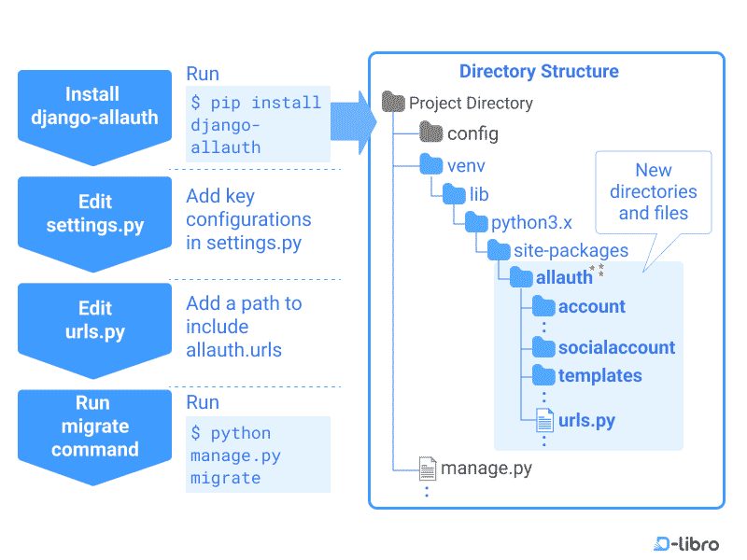The height and width of the screenshot is (560, 747).
Task: Select the Install django-allauth step
Action: pos(93,105)
